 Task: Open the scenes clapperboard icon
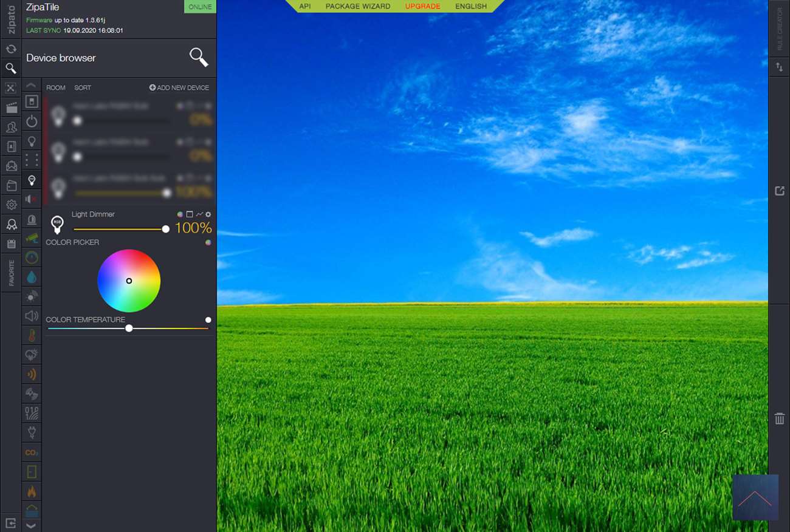point(10,108)
